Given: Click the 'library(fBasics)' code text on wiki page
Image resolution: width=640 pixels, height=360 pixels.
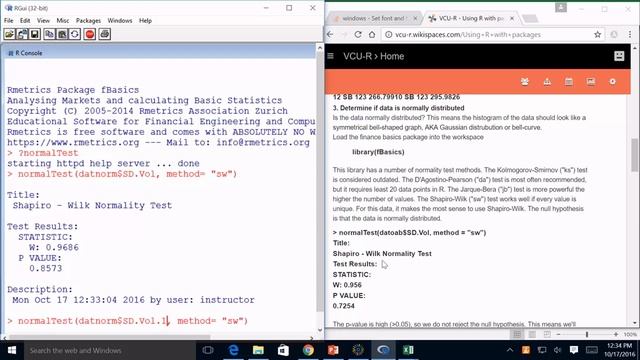Looking at the screenshot, I should click(x=378, y=152).
